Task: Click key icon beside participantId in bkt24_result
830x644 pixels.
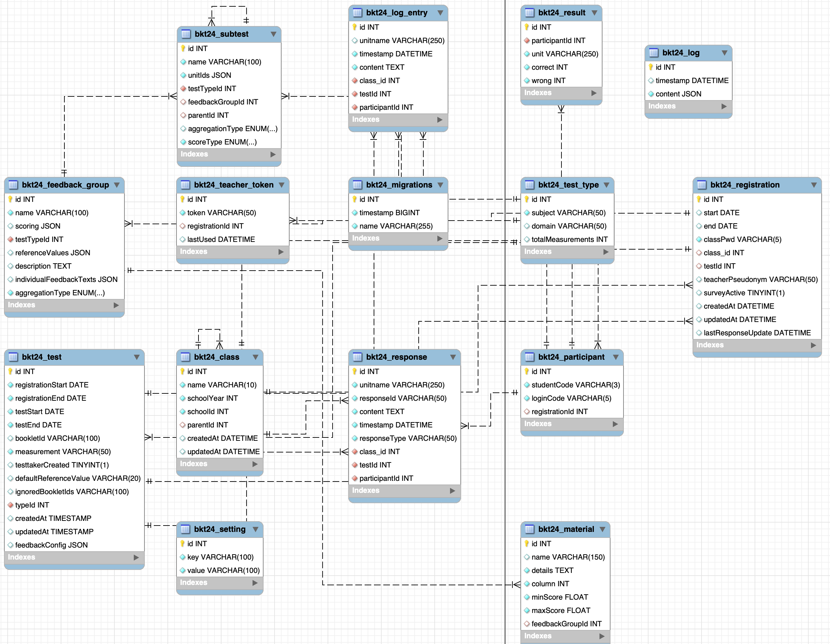Action: coord(526,41)
